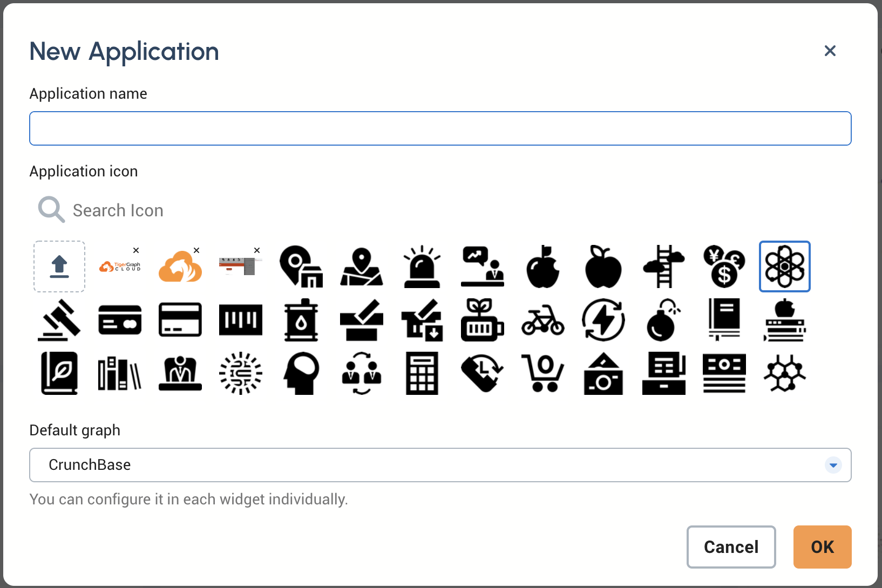Select the oil barrel icon
882x588 pixels.
[301, 320]
